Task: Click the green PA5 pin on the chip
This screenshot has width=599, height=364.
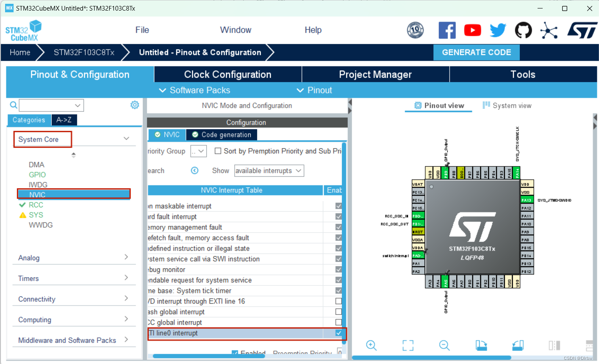Action: [445, 281]
